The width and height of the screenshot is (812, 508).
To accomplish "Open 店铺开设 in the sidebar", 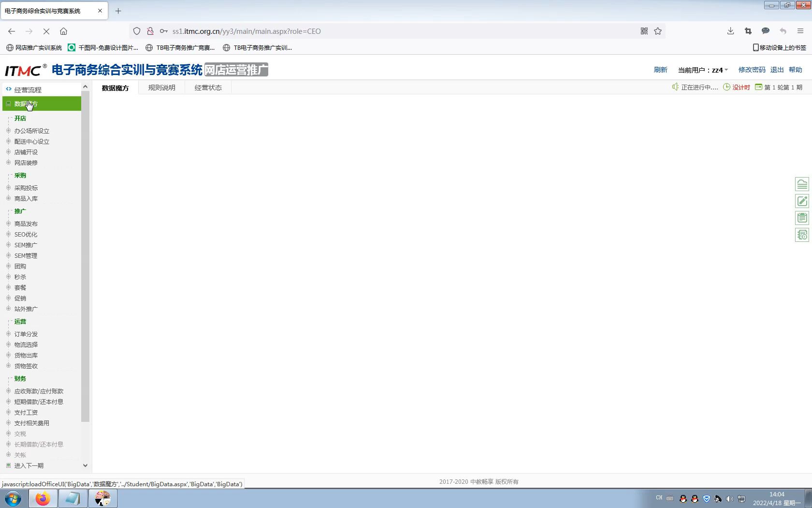I will pos(26,152).
